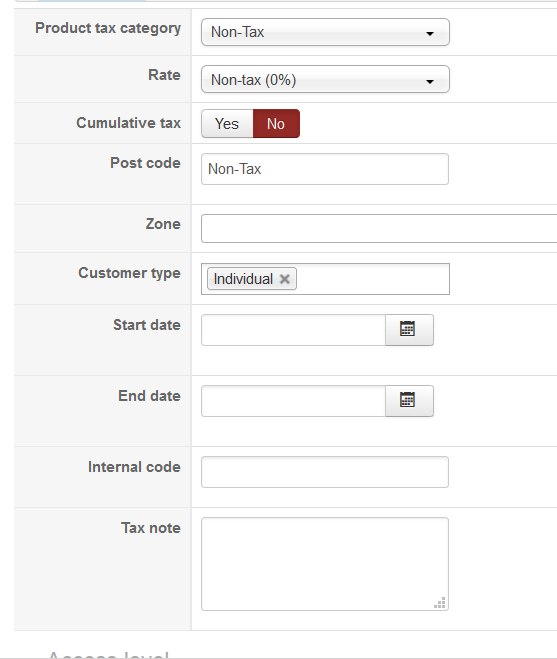This screenshot has height=659, width=557.
Task: Click the Tax note label
Action: [x=151, y=528]
